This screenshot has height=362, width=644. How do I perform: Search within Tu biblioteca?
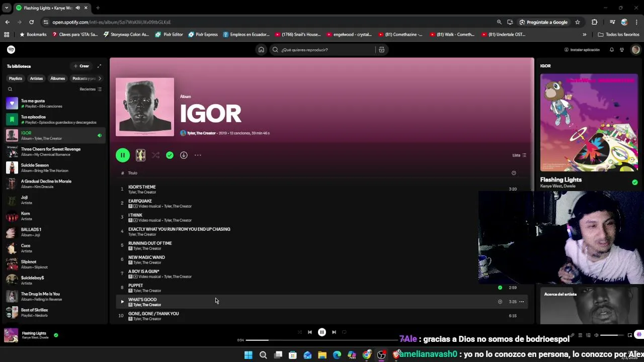10,89
